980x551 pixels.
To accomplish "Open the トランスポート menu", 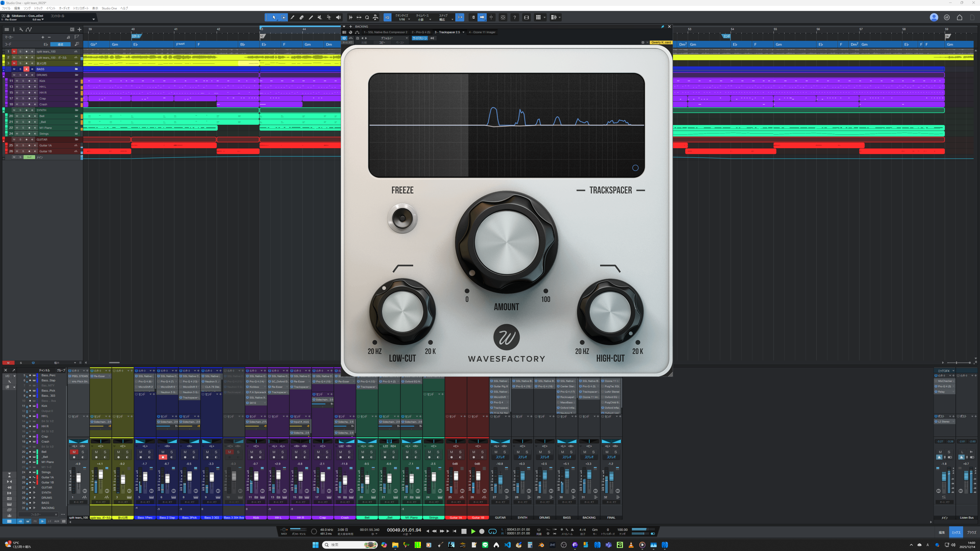I will (x=81, y=8).
